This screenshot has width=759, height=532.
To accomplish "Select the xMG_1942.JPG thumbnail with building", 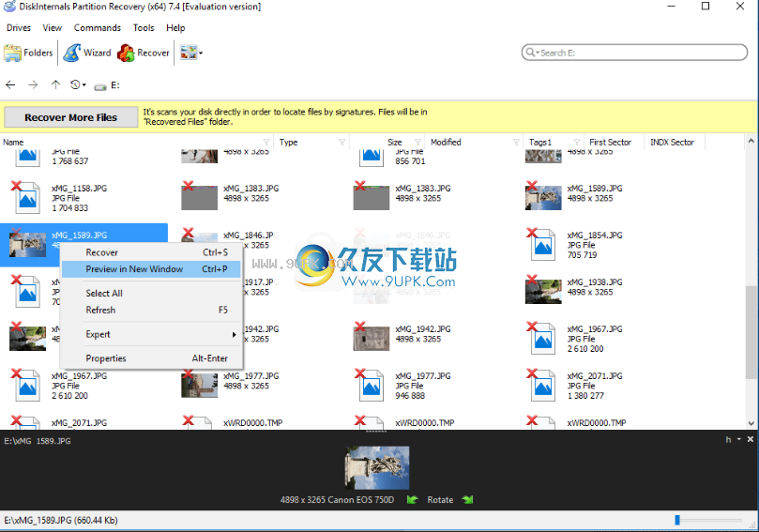I will 372,339.
